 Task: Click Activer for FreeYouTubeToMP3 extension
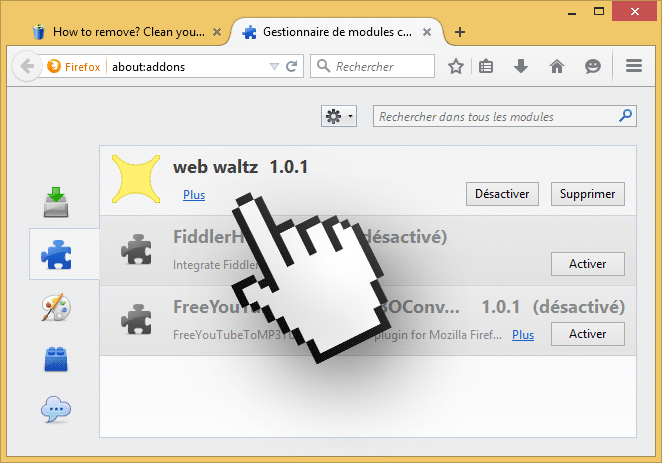tap(587, 334)
